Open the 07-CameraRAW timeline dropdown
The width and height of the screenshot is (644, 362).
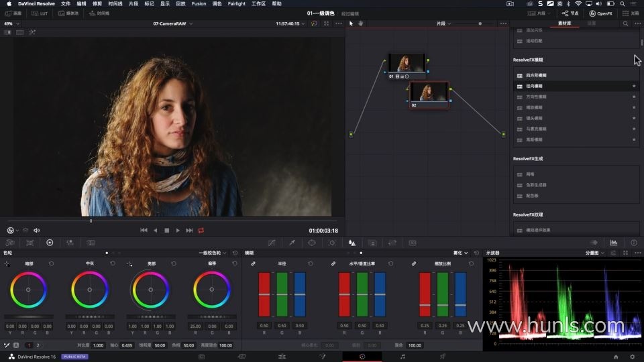[x=172, y=24]
